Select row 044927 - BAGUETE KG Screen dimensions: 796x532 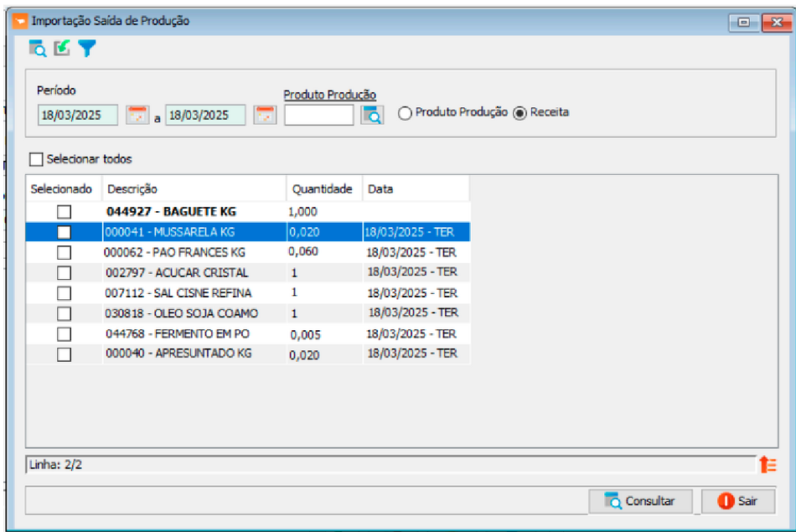tap(248, 212)
